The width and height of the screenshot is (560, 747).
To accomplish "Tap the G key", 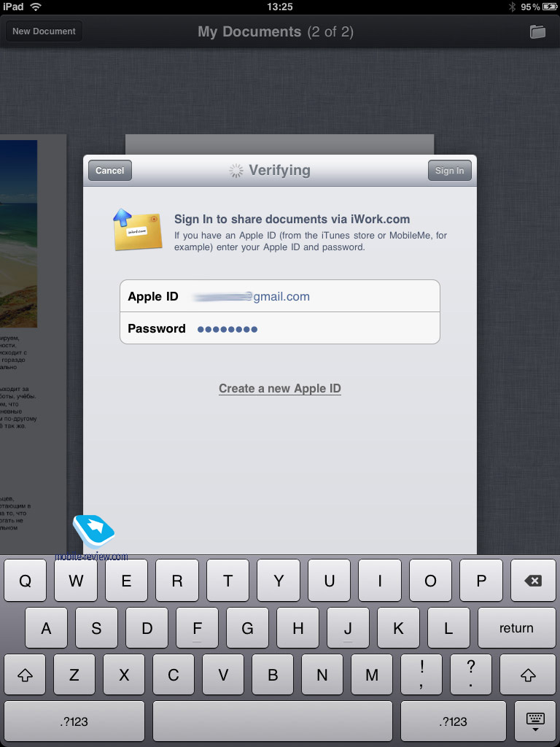I will pyautogui.click(x=248, y=627).
